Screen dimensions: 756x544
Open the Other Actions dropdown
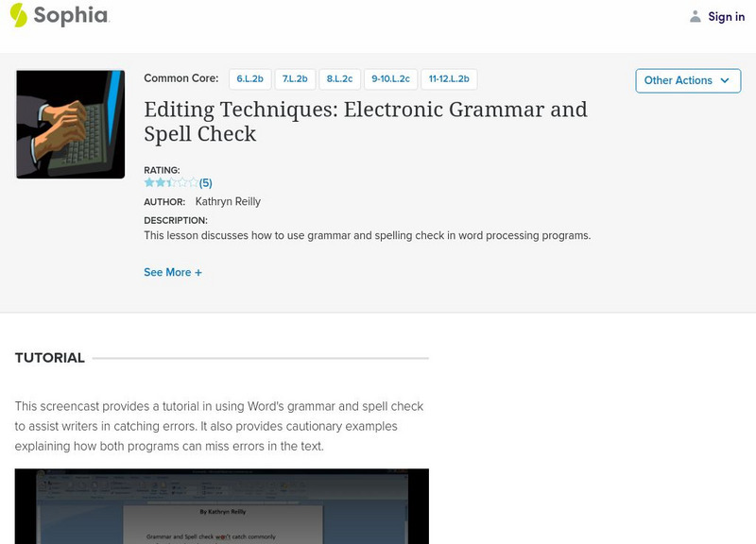tap(687, 80)
